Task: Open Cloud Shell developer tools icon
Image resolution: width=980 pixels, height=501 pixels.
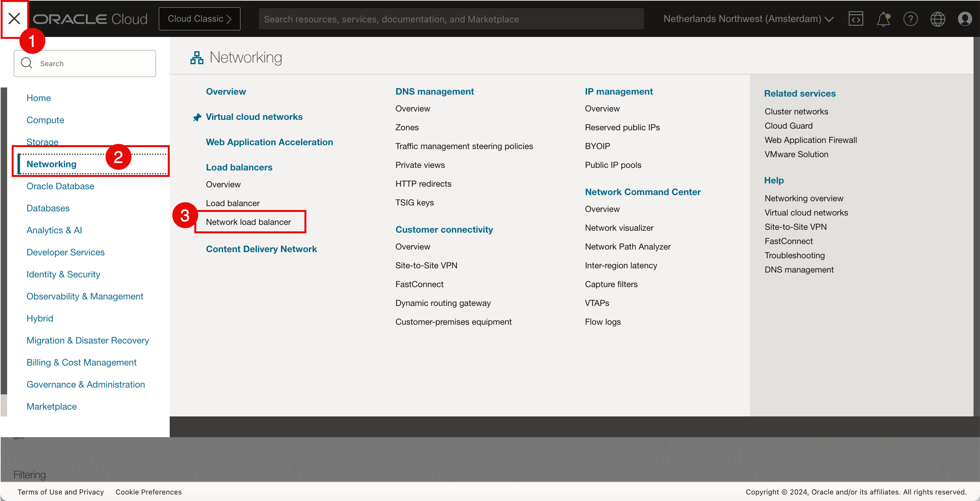Action: point(855,19)
